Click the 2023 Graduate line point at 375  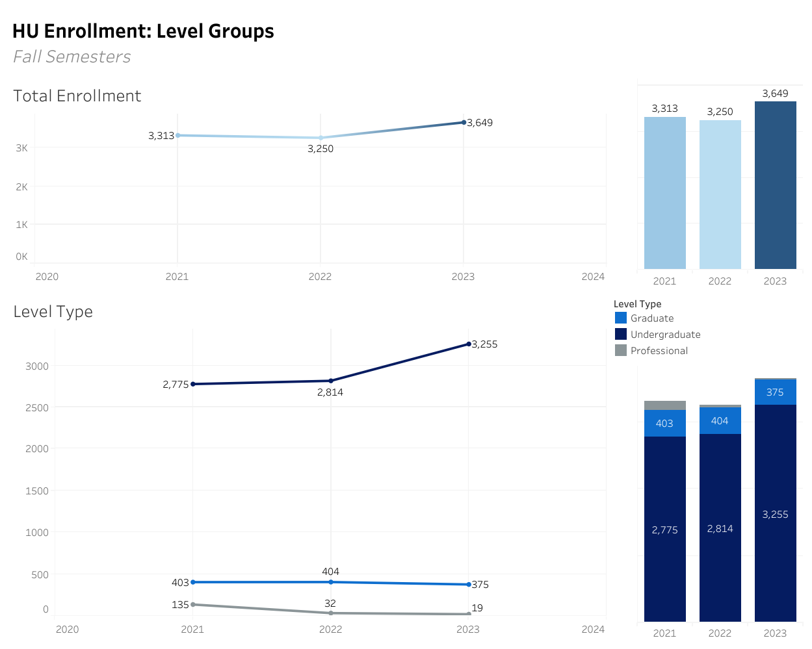click(469, 585)
